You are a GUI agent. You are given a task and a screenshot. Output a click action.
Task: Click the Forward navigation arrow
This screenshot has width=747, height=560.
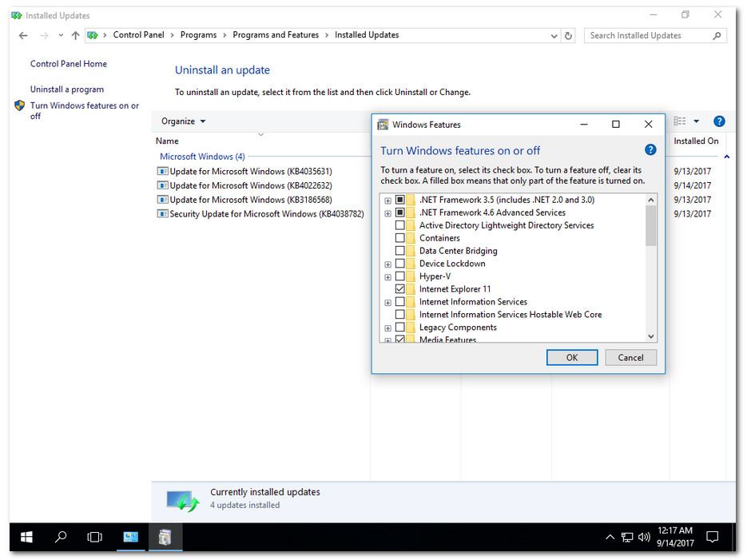tap(44, 35)
